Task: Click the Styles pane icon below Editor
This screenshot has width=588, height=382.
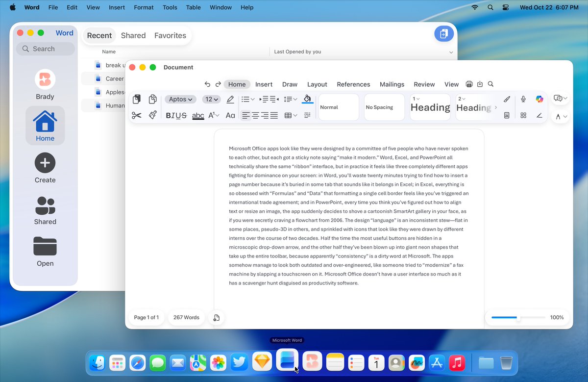Action: click(507, 115)
